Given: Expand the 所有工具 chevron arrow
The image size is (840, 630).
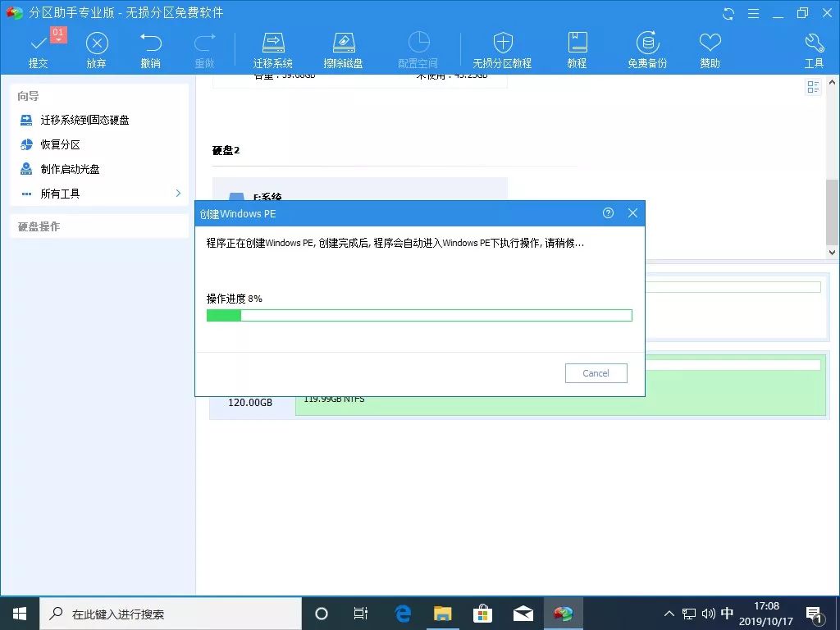Looking at the screenshot, I should 178,194.
